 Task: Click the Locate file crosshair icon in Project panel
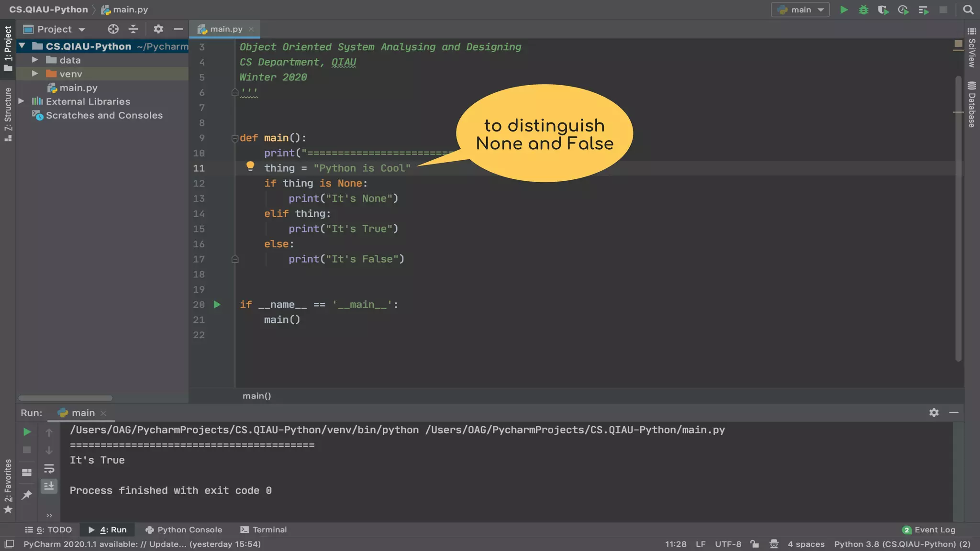113,29
